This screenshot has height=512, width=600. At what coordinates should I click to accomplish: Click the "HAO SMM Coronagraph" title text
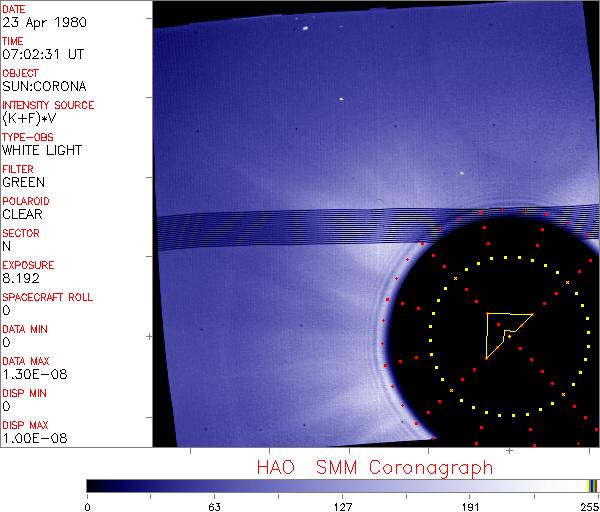click(374, 467)
